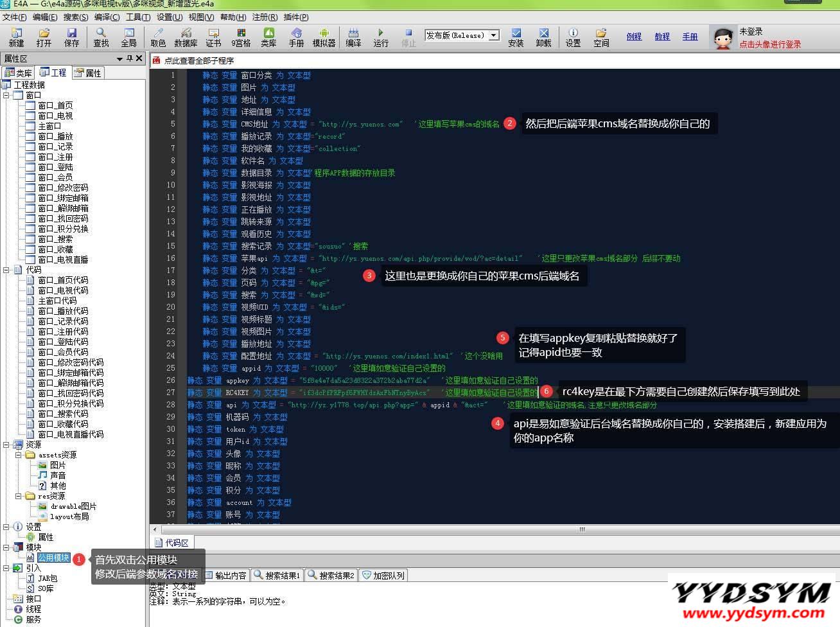Click the 教程 tutorial link
Viewport: 840px width, 627px height.
click(x=662, y=37)
